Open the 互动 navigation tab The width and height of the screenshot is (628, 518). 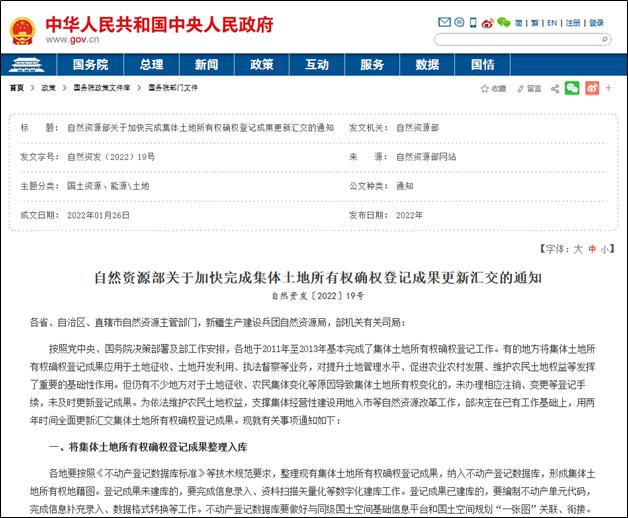317,64
